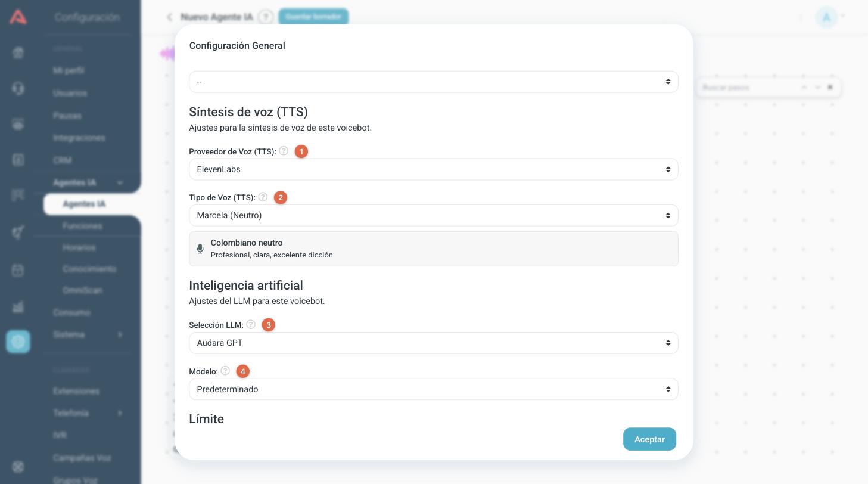Open the IVR menu item
The height and width of the screenshot is (484, 868).
point(60,435)
